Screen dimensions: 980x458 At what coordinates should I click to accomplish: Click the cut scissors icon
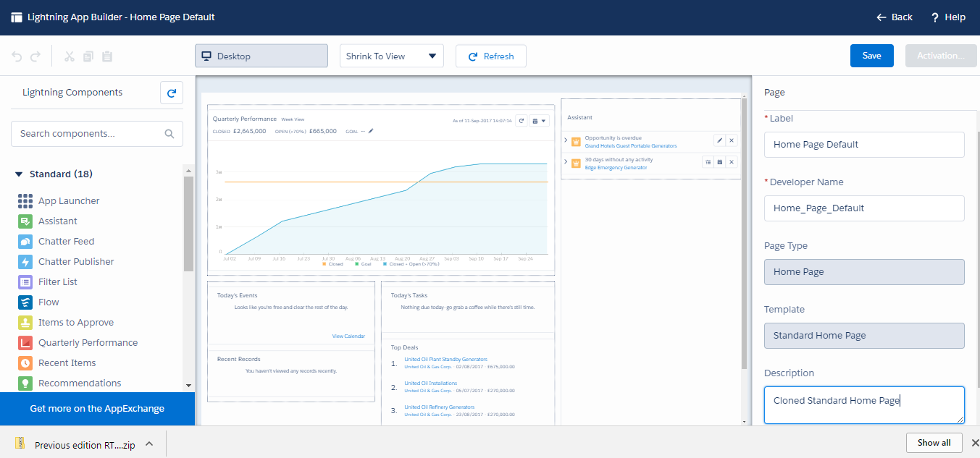tap(70, 56)
